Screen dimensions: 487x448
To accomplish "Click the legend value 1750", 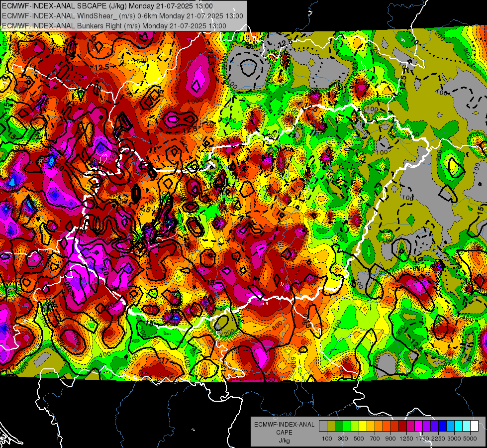I will pos(422,439).
